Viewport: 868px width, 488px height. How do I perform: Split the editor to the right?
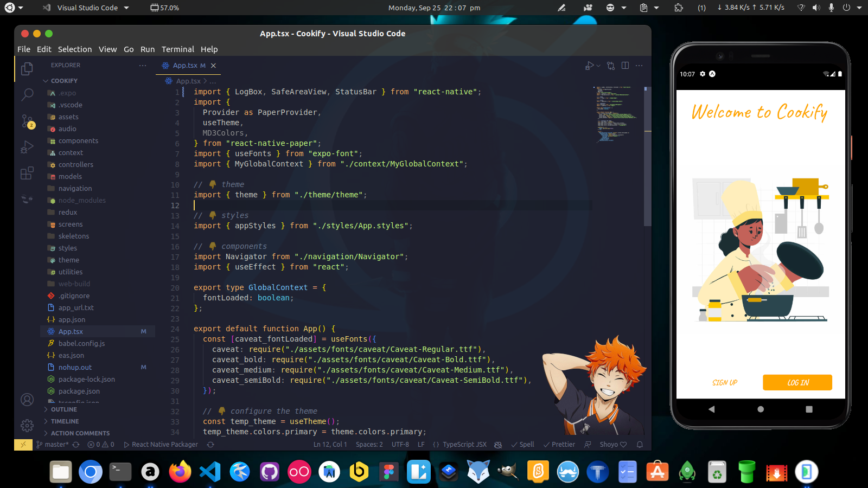click(x=625, y=66)
